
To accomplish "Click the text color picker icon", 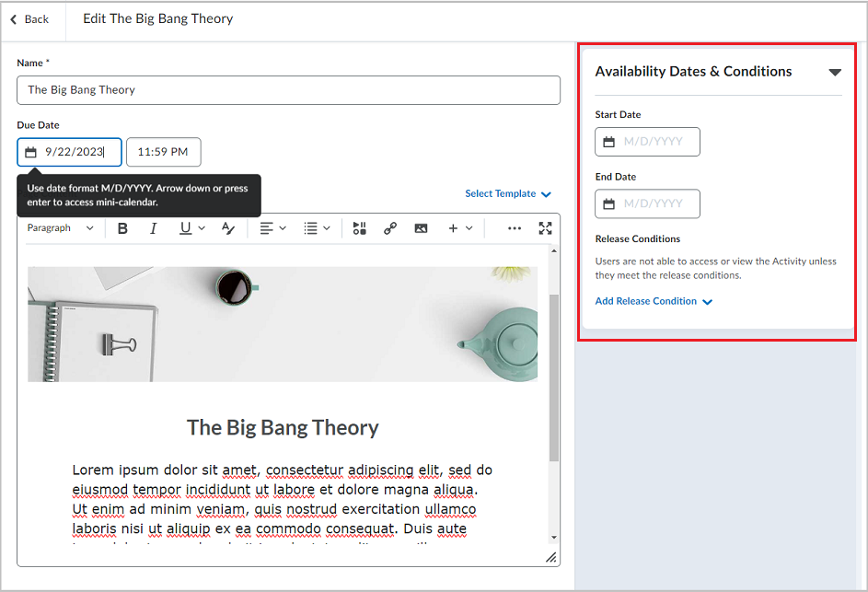I will (228, 228).
